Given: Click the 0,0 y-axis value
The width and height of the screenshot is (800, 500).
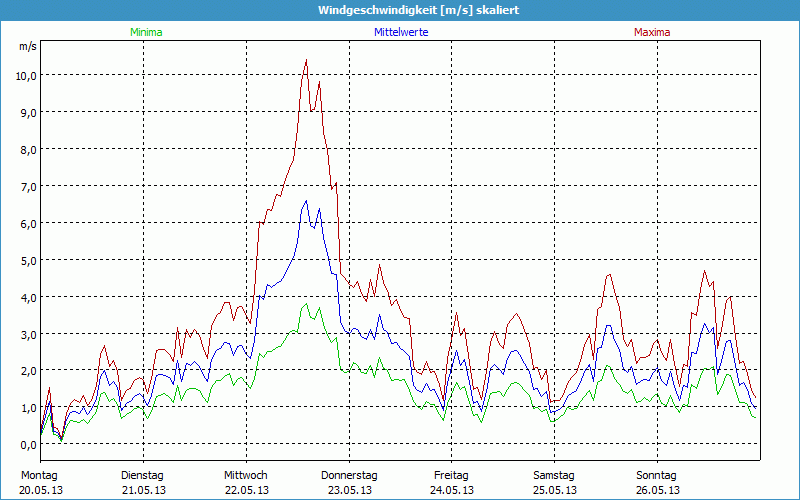Looking at the screenshot, I should (x=29, y=445).
